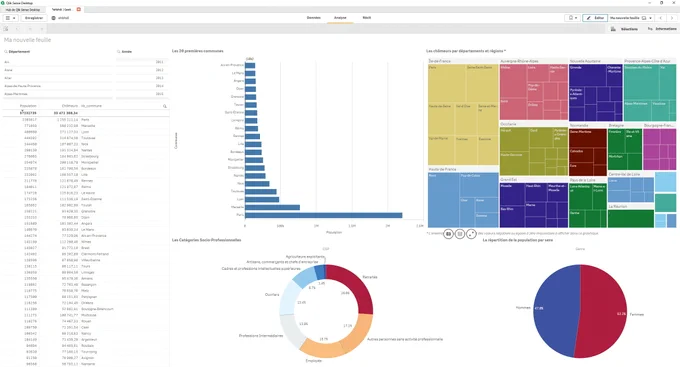Click the middle round treemap toolbar icon
Screen dimensions: 680x367
460,234
